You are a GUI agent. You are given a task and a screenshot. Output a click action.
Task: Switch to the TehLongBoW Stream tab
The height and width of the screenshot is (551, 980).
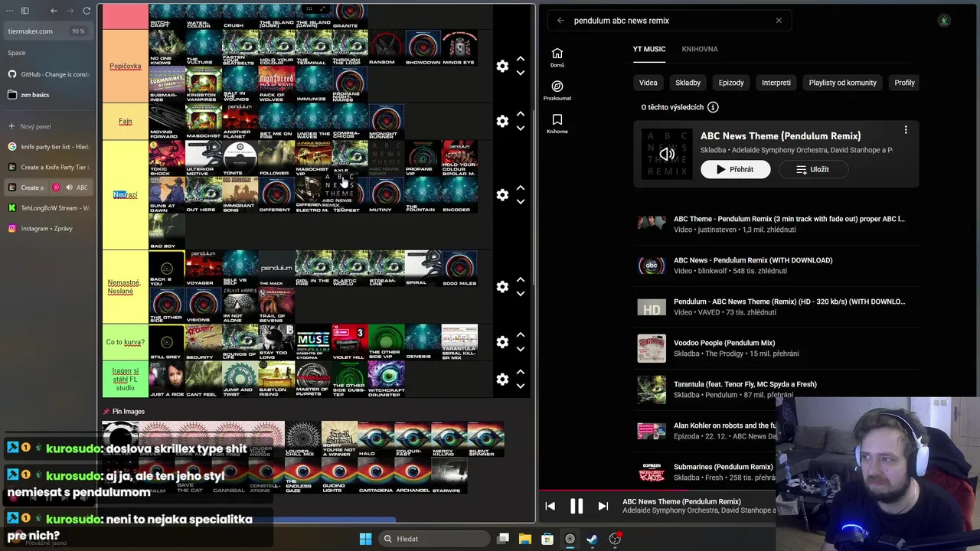[x=47, y=207]
